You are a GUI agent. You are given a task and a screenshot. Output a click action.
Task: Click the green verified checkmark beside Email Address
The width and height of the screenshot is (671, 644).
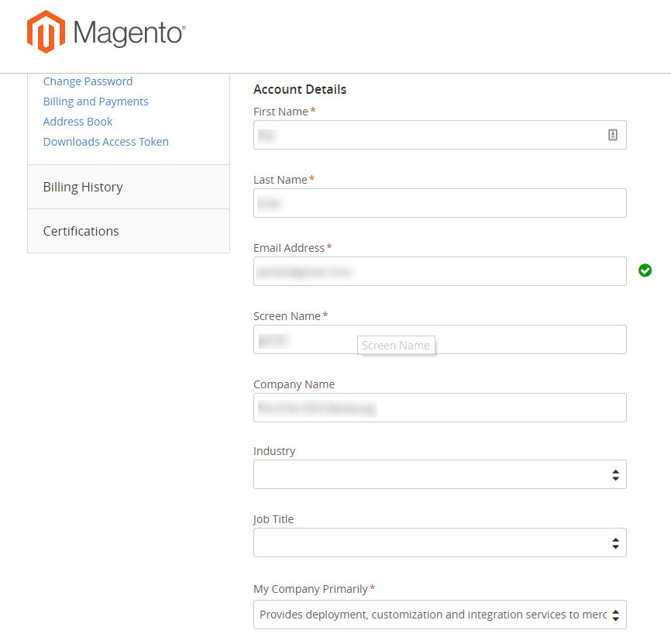click(645, 270)
